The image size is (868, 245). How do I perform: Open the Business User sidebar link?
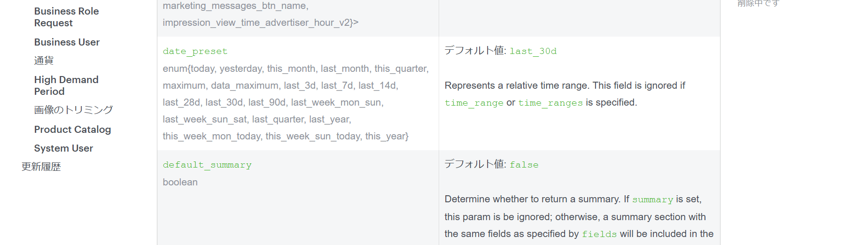pos(67,42)
